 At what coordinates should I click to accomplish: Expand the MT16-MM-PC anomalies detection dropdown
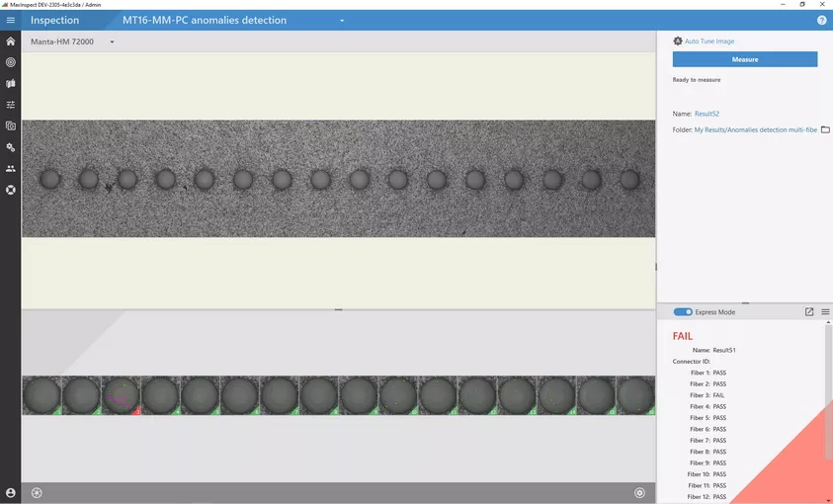point(342,21)
